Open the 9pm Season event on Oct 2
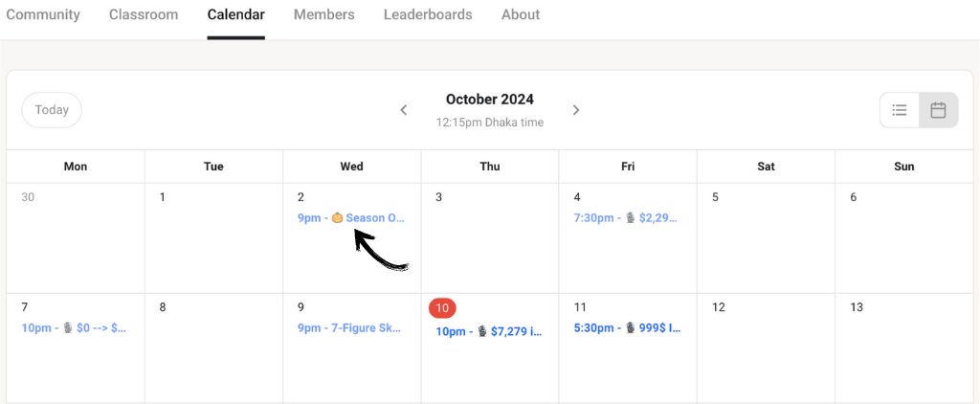 click(x=352, y=218)
